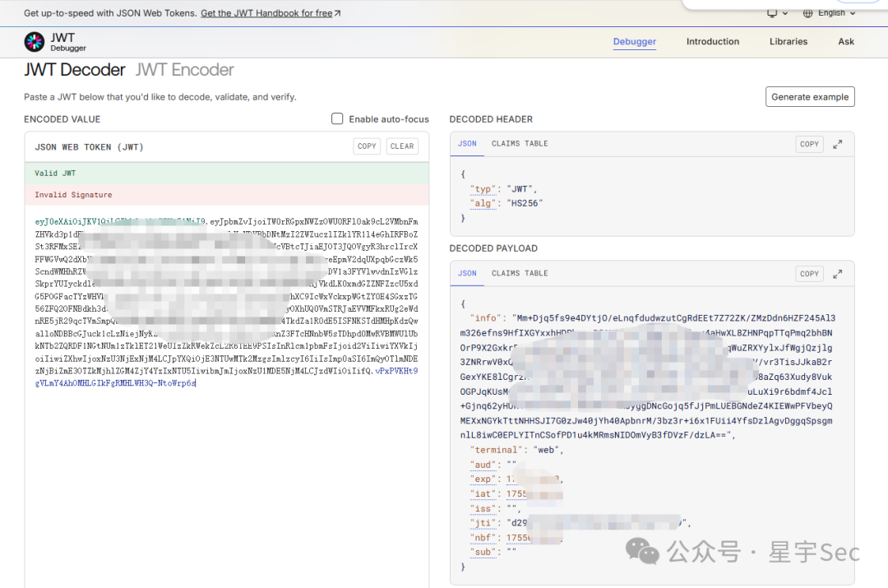Image resolution: width=888 pixels, height=588 pixels.
Task: Click the "iat" claim key in payload
Action: 485,494
